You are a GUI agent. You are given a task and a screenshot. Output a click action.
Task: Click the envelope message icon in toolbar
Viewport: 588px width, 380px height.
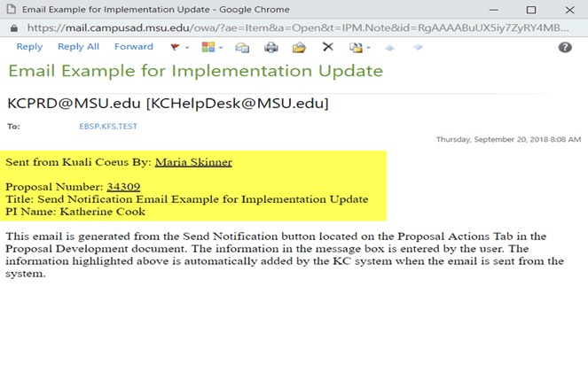(x=242, y=48)
